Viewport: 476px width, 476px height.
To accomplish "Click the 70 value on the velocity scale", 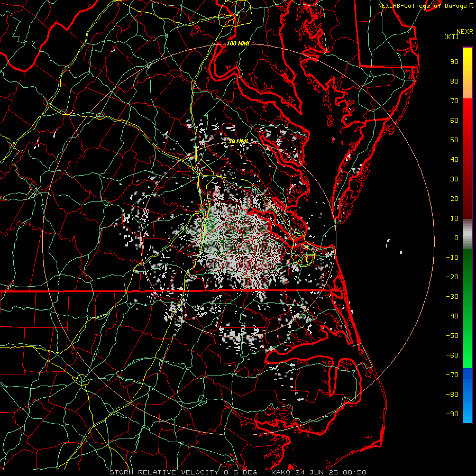I will coord(454,101).
